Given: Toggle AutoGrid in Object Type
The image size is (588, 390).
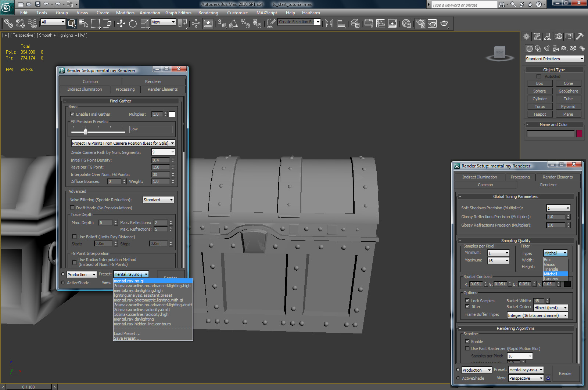Looking at the screenshot, I should tap(539, 76).
